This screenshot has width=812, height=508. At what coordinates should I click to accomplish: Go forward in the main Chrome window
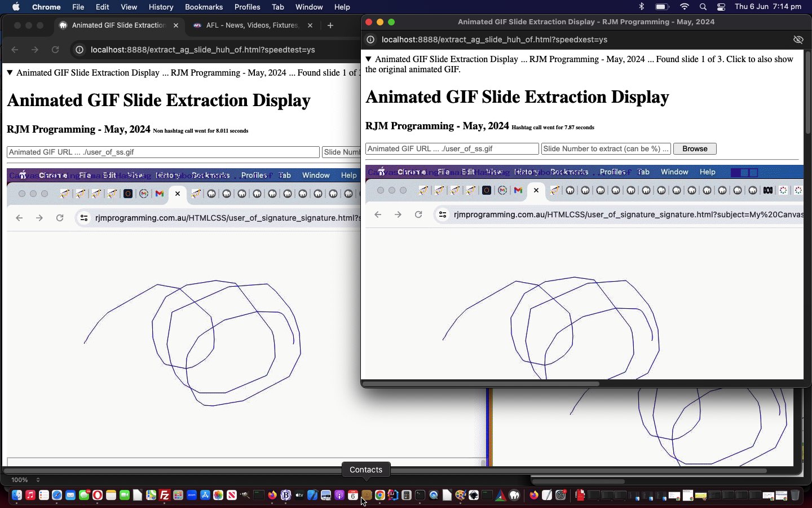pyautogui.click(x=35, y=50)
